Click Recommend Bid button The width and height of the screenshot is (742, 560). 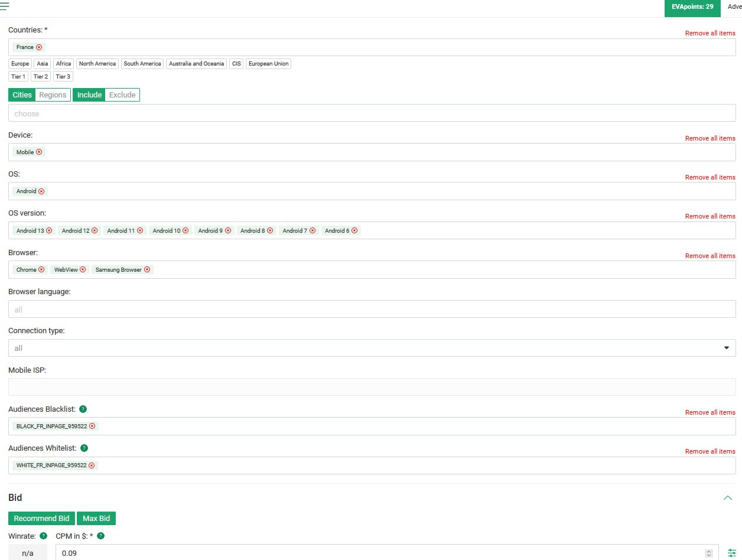point(41,519)
